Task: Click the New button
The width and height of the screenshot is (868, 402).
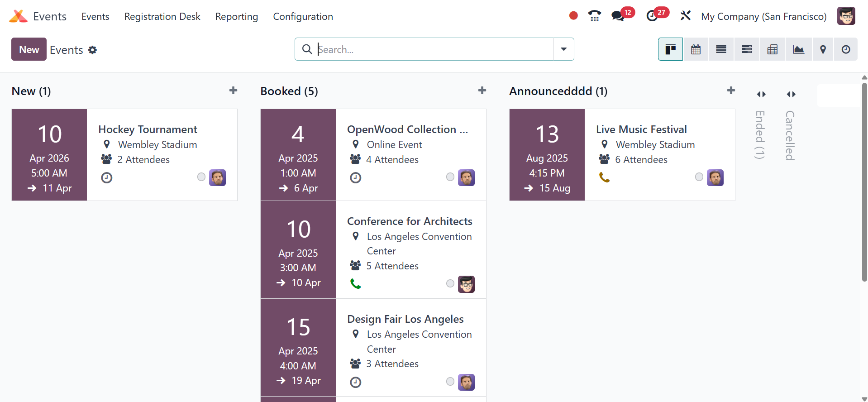Action: pos(29,49)
